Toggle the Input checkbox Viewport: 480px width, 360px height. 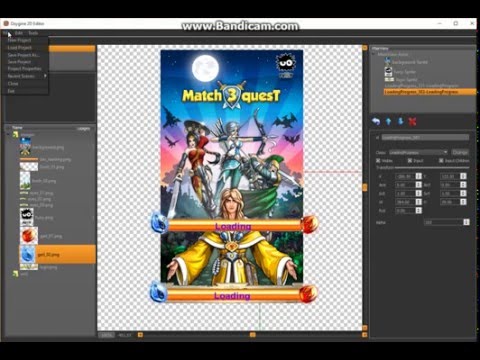410,161
